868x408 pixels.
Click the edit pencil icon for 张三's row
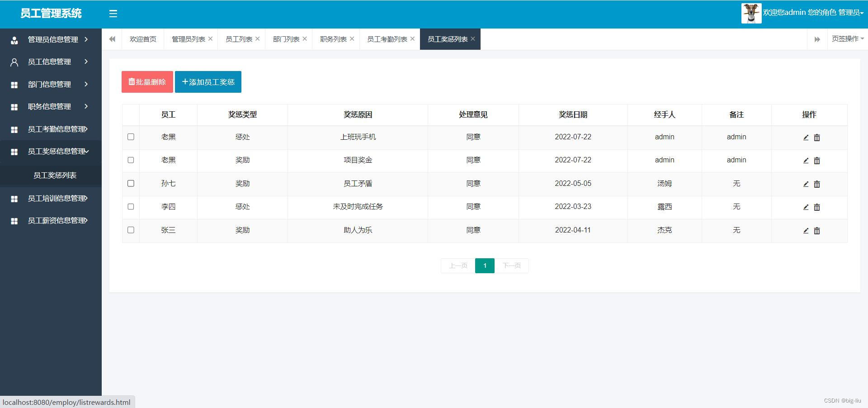pyautogui.click(x=806, y=230)
